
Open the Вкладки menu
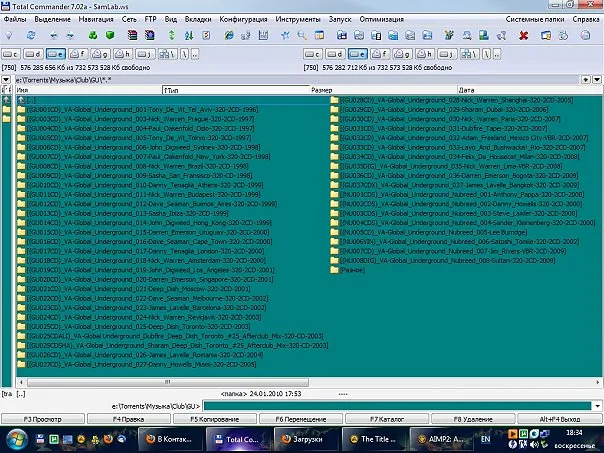(198, 19)
